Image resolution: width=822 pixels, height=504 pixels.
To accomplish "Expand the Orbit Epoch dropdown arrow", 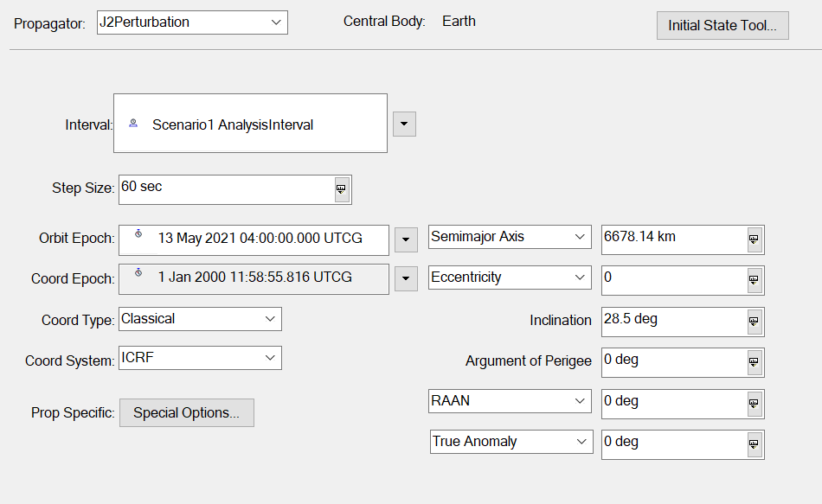I will tap(404, 239).
